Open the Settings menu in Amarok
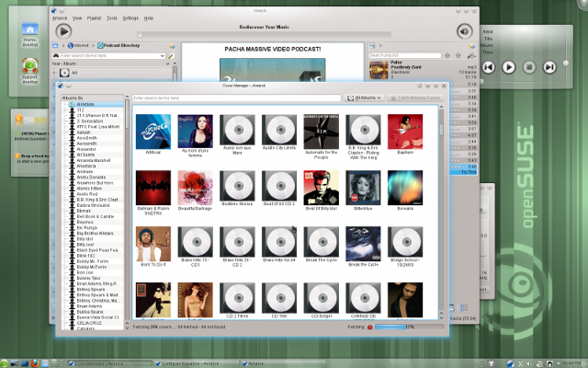The height and width of the screenshot is (368, 588). click(130, 17)
